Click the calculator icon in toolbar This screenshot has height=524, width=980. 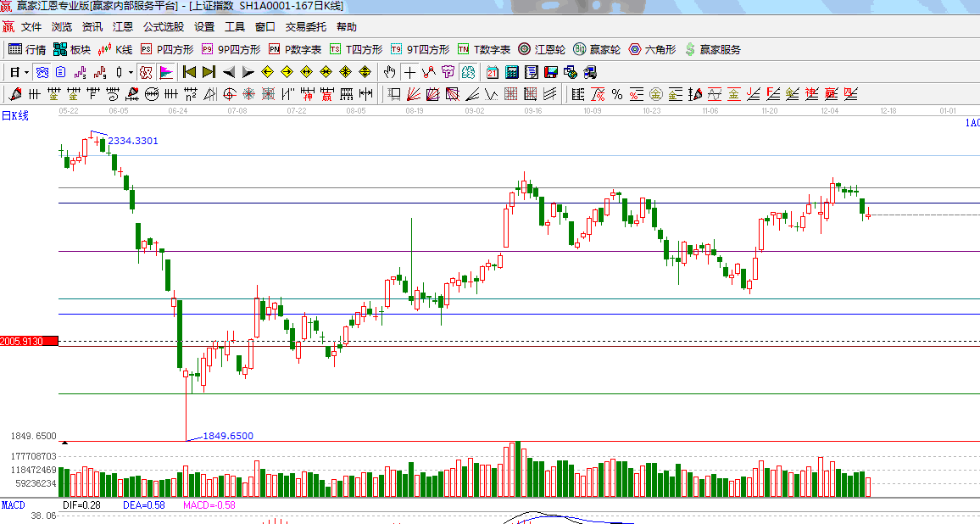(x=512, y=72)
